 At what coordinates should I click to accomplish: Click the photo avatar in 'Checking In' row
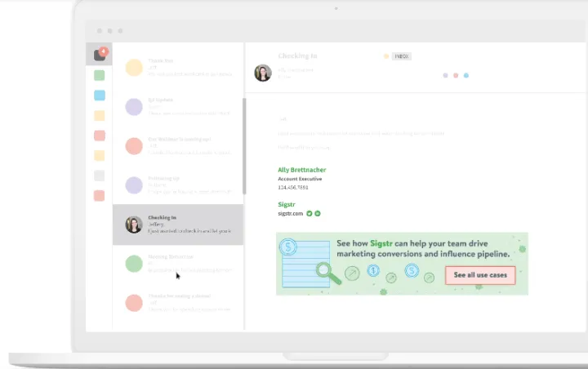134,225
